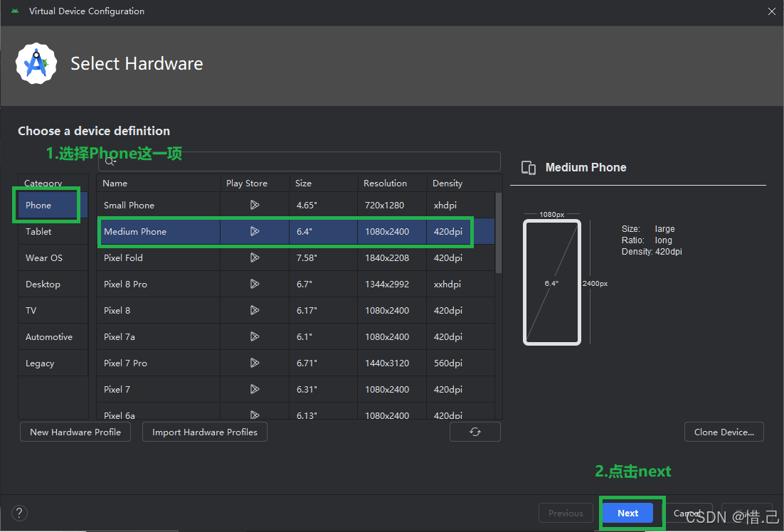This screenshot has height=532, width=784.
Task: Click the Next button
Action: pyautogui.click(x=627, y=513)
